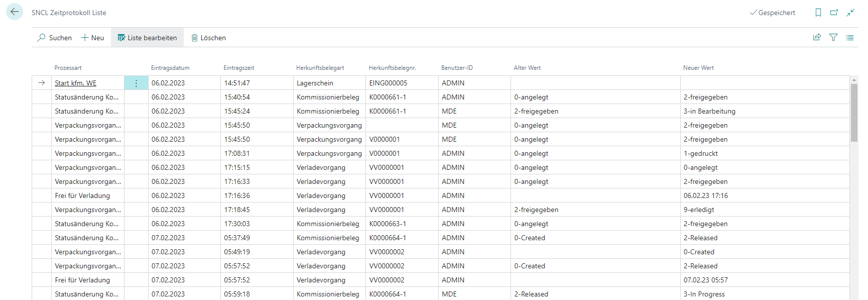This screenshot has width=868, height=300.
Task: Click the share icon
Action: pos(817,37)
